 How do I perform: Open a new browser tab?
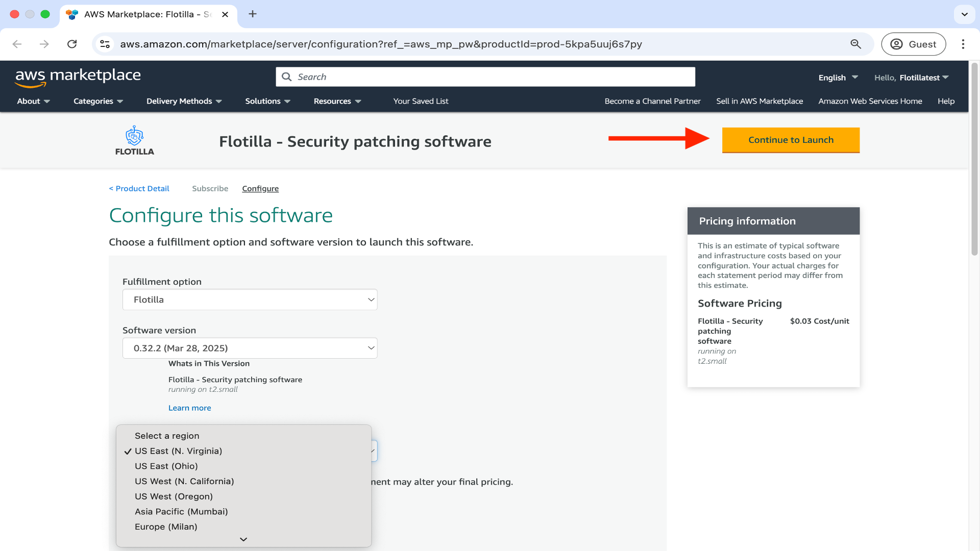coord(253,14)
